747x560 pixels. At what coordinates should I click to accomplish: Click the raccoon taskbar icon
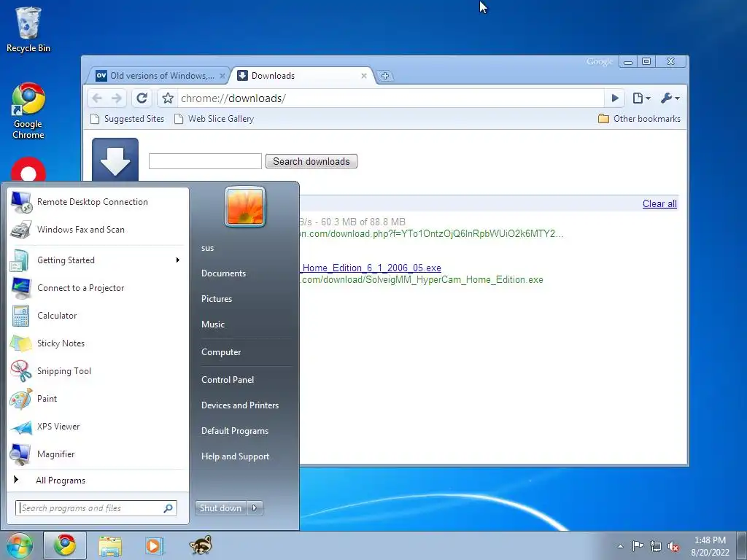pyautogui.click(x=201, y=545)
